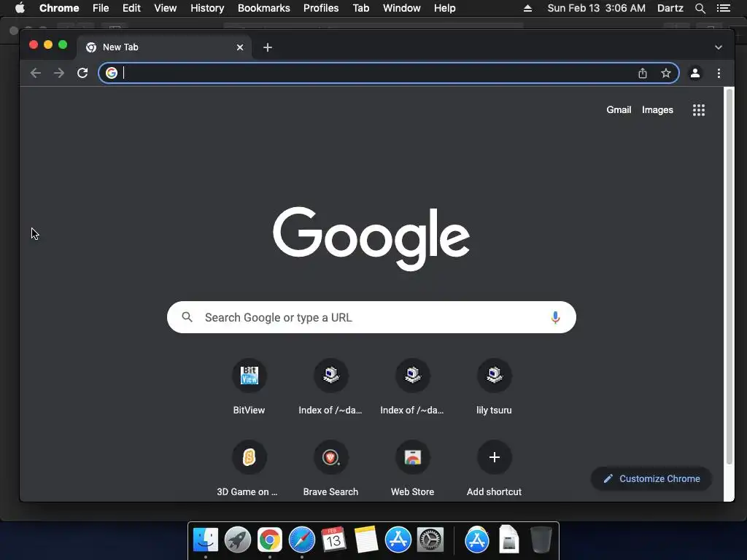747x560 pixels.
Task: Click the Customize Chrome button
Action: [651, 478]
